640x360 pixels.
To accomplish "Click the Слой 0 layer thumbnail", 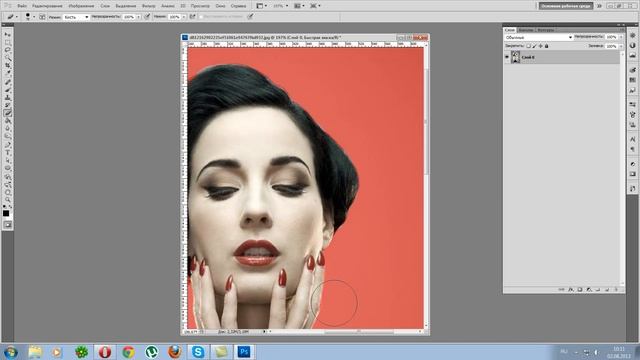I will pos(516,57).
